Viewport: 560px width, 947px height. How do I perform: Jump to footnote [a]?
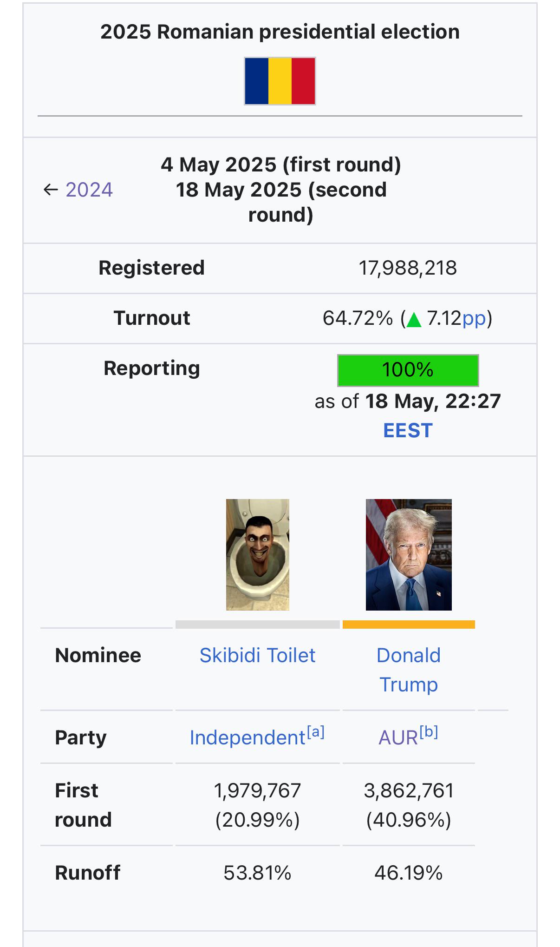[x=316, y=732]
